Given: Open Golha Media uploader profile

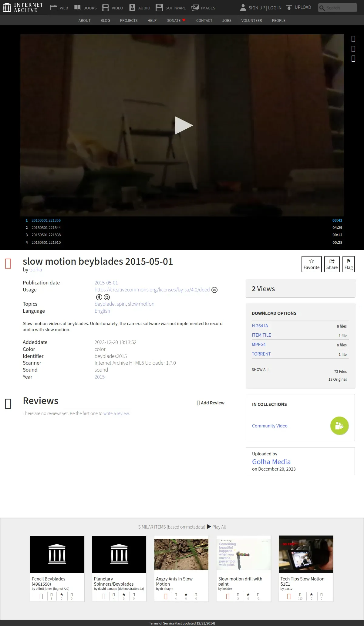Looking at the screenshot, I should click(271, 462).
